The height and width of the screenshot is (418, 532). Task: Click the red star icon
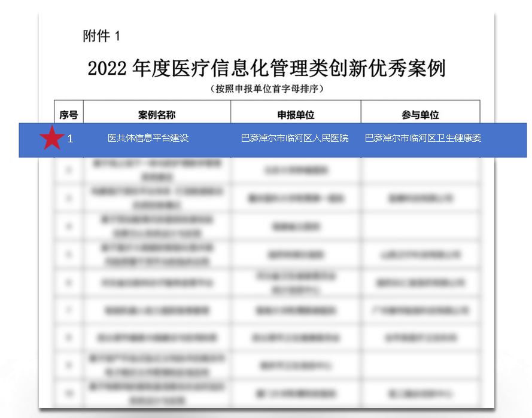pos(52,139)
